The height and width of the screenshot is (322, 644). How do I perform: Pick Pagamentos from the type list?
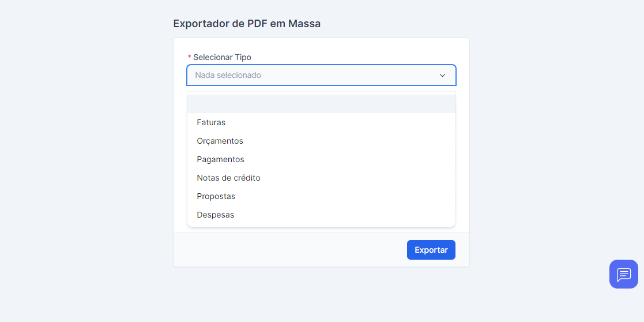(220, 159)
